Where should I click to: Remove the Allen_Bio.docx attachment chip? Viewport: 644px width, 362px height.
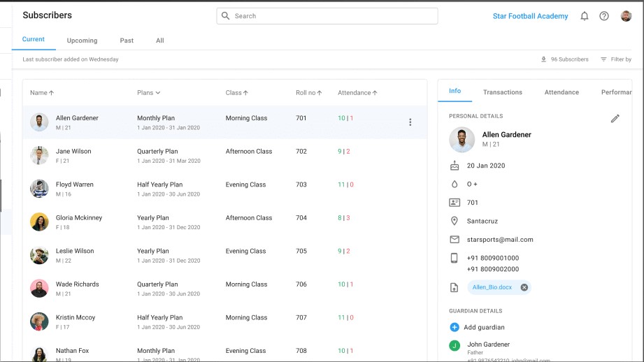click(524, 287)
